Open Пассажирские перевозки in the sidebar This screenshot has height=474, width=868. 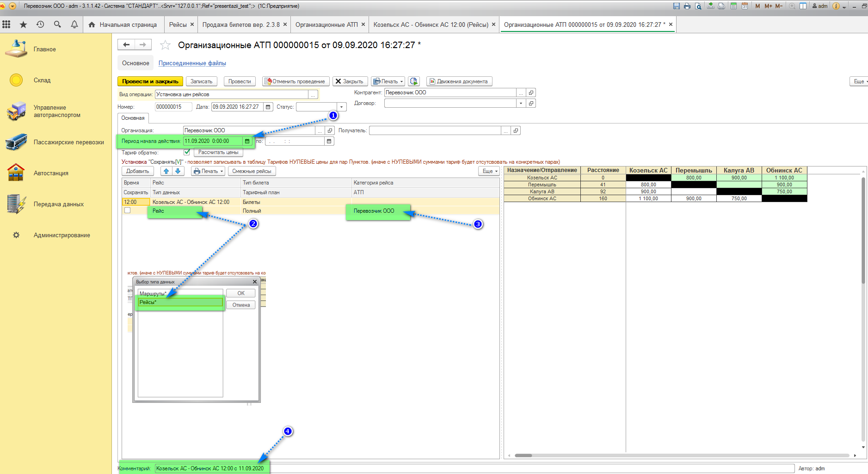[68, 142]
